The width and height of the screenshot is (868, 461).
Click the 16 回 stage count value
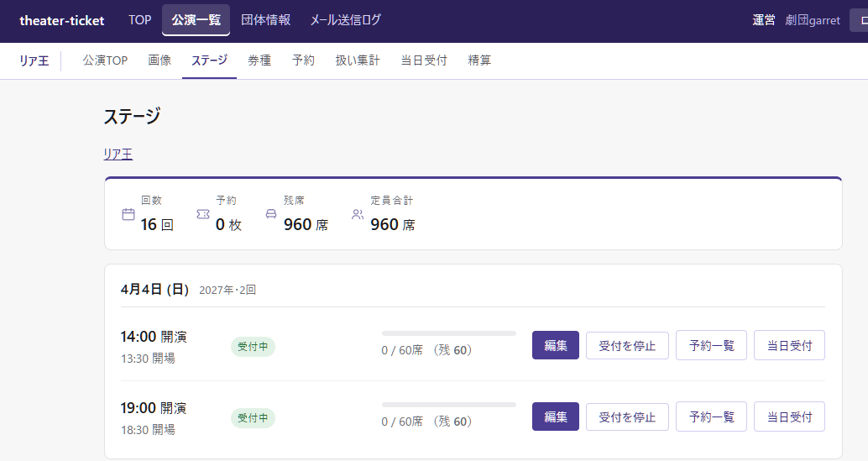tap(157, 225)
